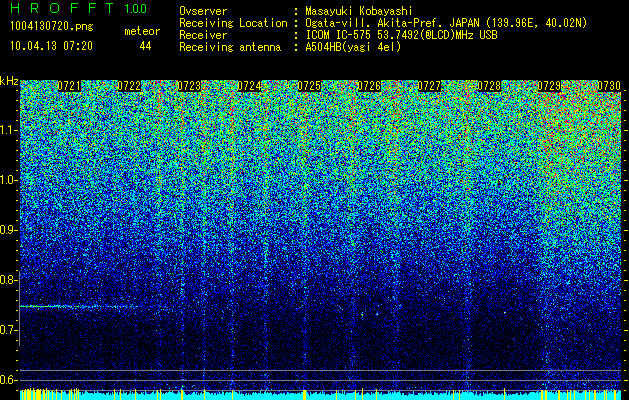The height and width of the screenshot is (400, 629).
Task: Click the 0.9 frequency axis label
Action: 7,230
